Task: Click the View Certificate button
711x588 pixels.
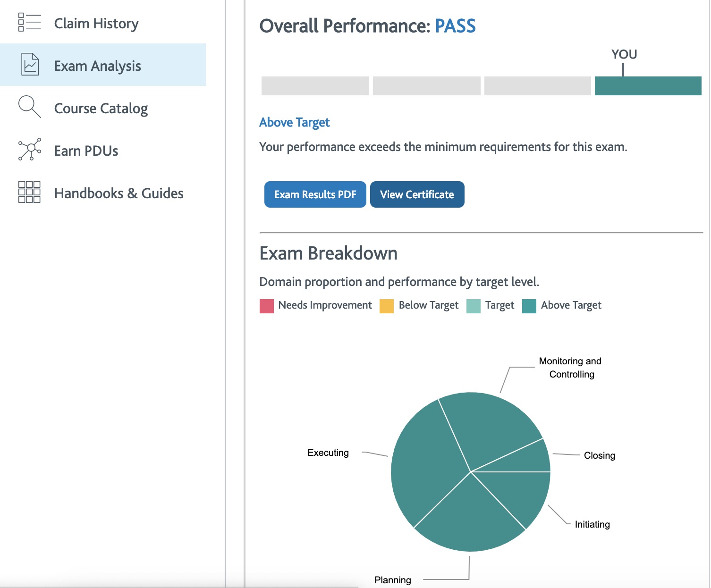Action: click(x=417, y=194)
